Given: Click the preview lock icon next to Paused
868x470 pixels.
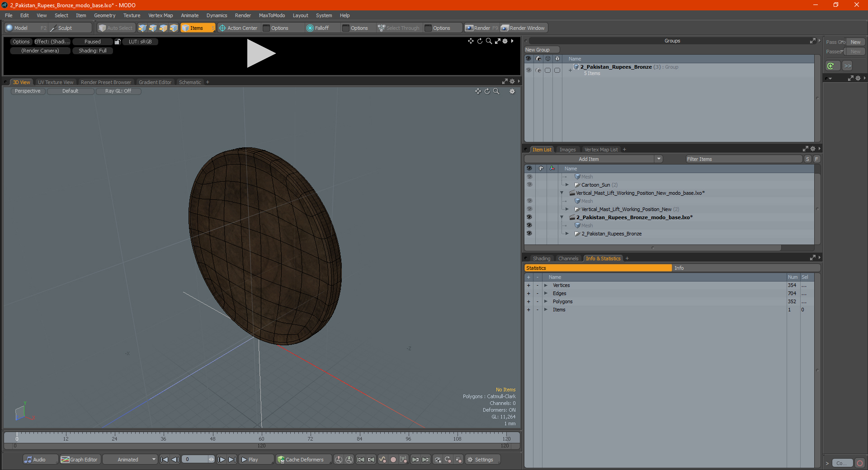Looking at the screenshot, I should (x=118, y=42).
